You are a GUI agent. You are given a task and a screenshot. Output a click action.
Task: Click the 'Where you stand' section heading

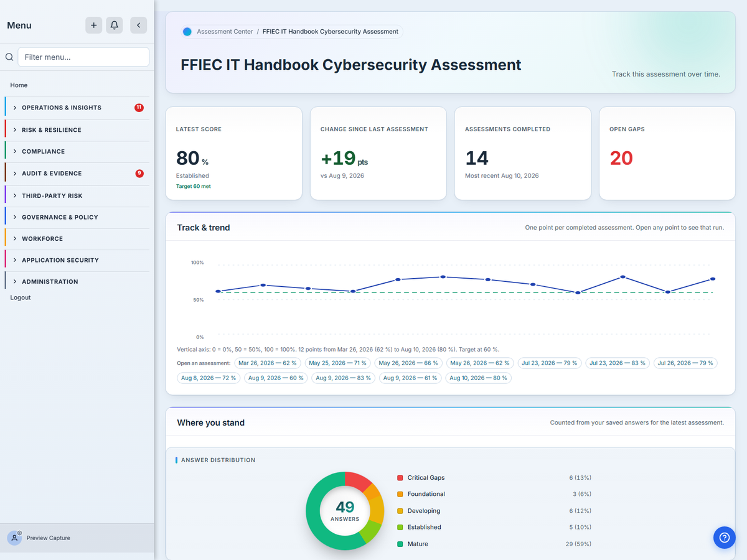tap(210, 422)
